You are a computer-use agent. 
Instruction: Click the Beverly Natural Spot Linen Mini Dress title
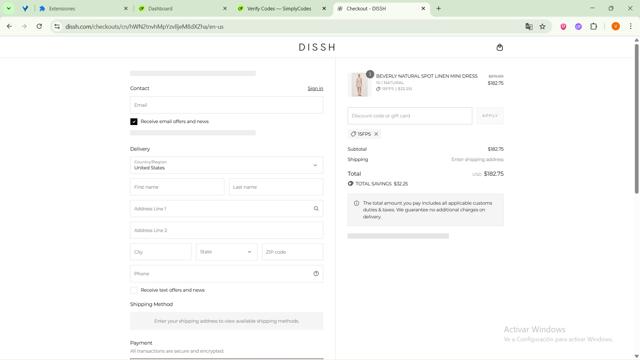(427, 76)
